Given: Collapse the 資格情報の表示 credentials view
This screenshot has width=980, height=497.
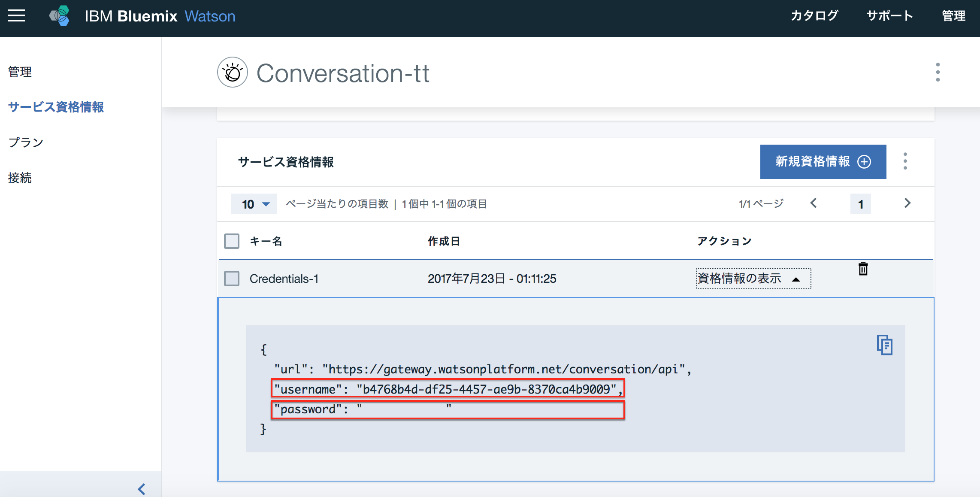Looking at the screenshot, I should click(x=753, y=279).
